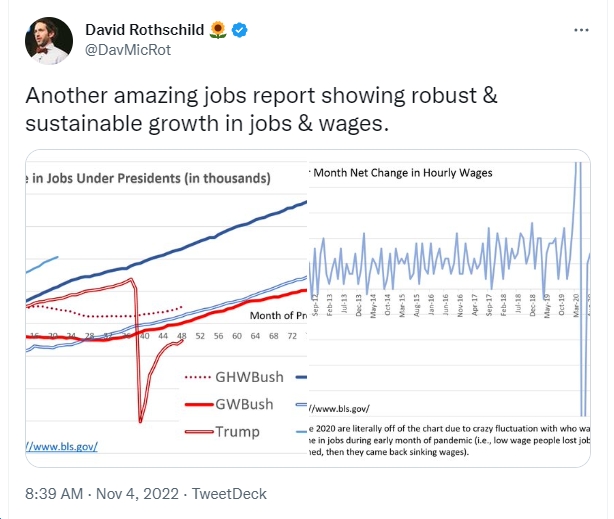Click the tweet text about jobs report
The height and width of the screenshot is (519, 614).
(262, 109)
